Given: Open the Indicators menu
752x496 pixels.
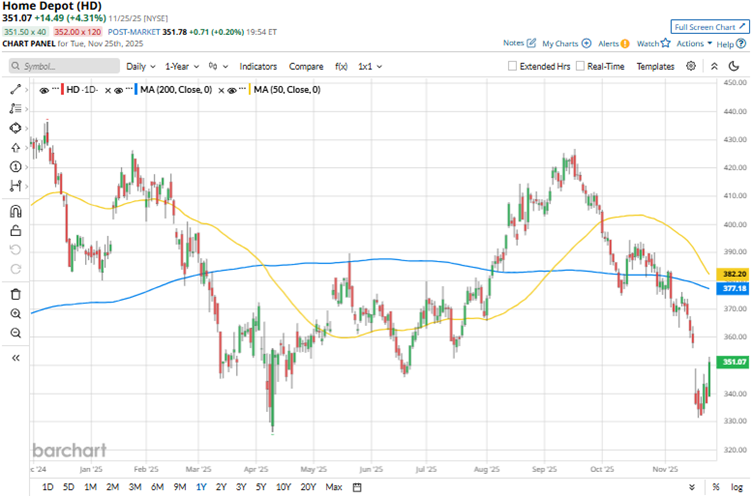Looking at the screenshot, I should [258, 66].
